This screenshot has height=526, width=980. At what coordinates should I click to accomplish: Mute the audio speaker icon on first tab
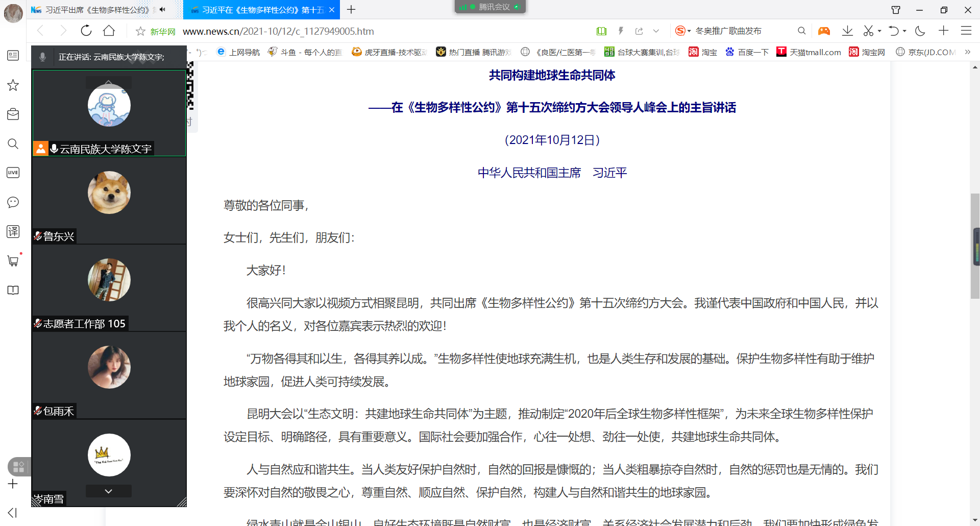click(162, 10)
